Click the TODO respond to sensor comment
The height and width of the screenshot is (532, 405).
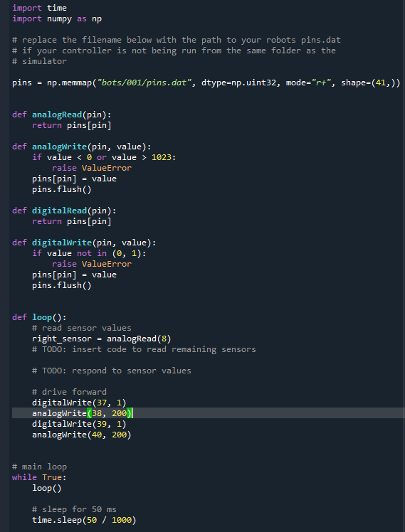pyautogui.click(x=112, y=371)
